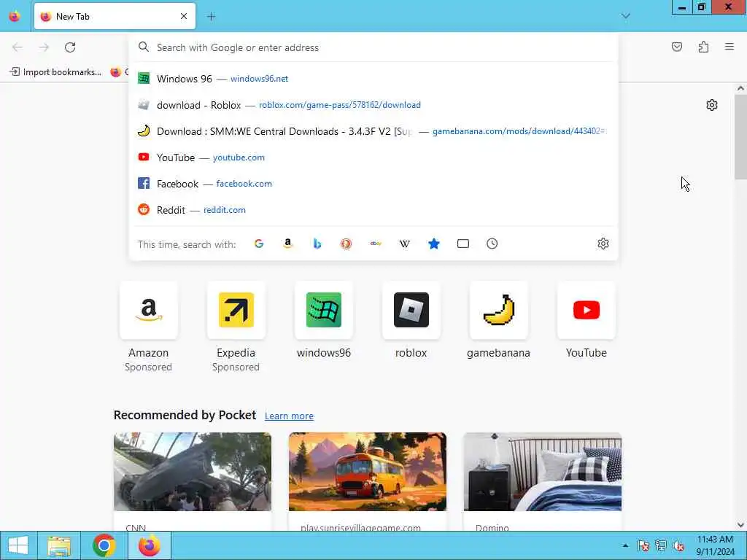Save page to Pocket

[x=676, y=47]
